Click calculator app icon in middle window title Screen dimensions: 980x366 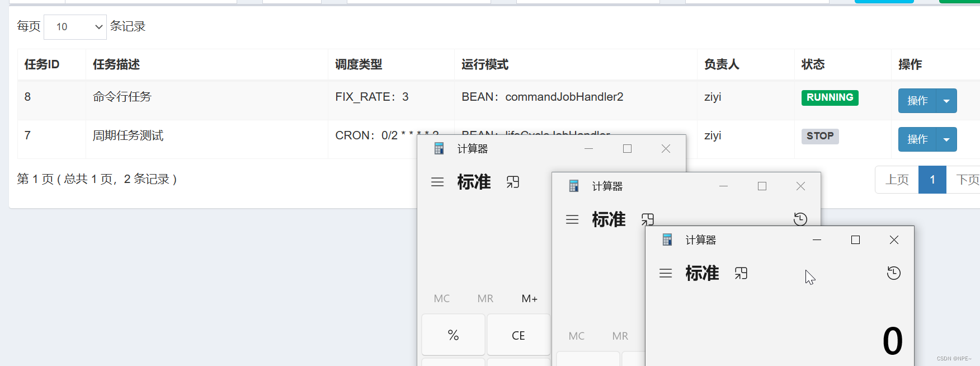(x=574, y=186)
